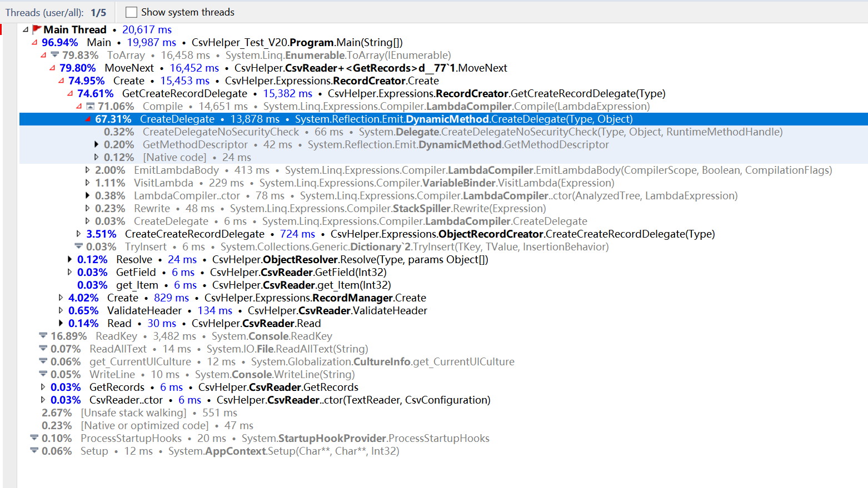This screenshot has width=868, height=488.
Task: Click CsvHelper.CsvReader.ValidateHeader method name
Action: pyautogui.click(x=337, y=310)
